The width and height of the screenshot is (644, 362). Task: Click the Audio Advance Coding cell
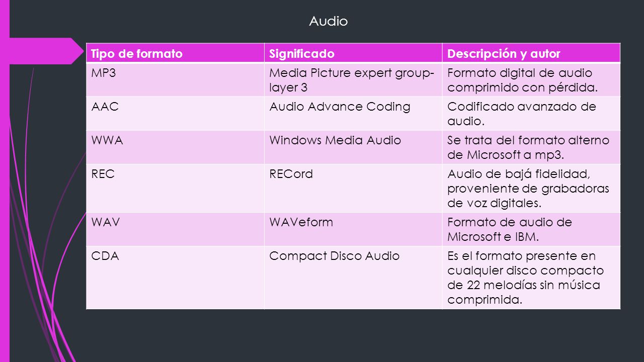click(x=353, y=114)
